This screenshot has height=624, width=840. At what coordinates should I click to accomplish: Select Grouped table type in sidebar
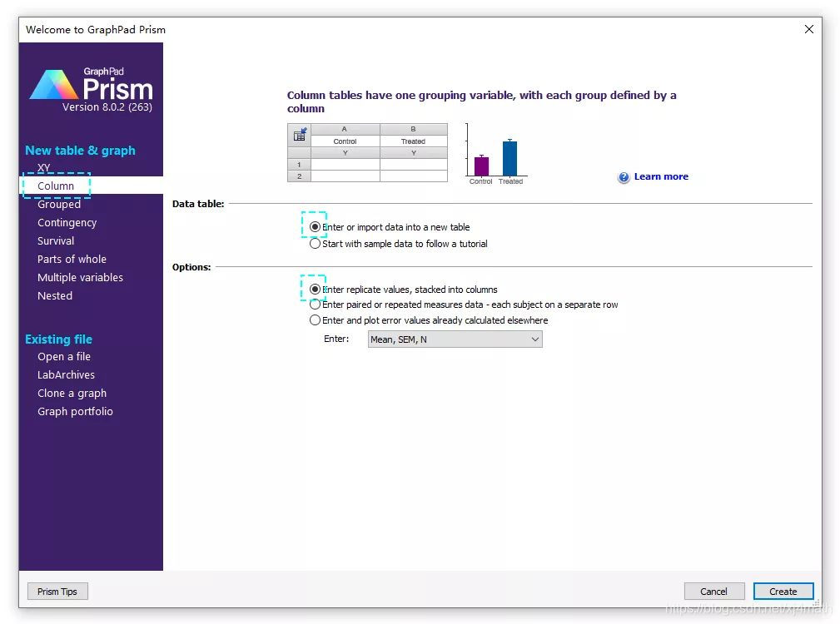coord(59,205)
